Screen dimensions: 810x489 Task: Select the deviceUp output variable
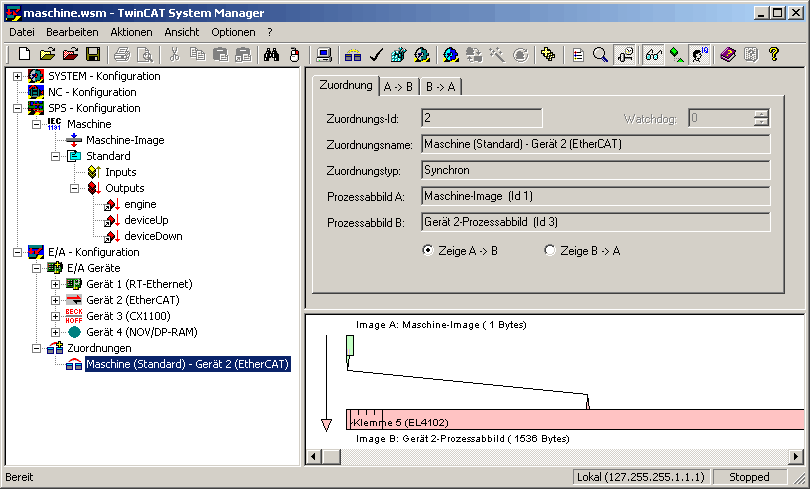(146, 220)
